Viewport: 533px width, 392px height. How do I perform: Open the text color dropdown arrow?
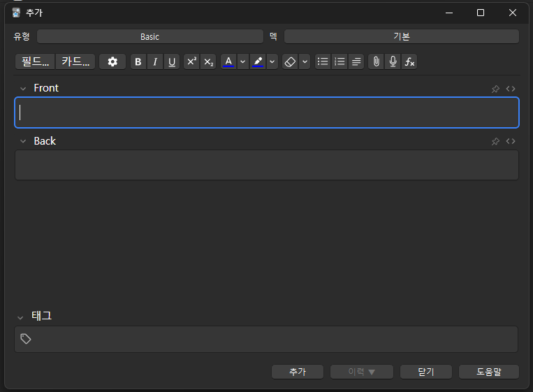242,61
